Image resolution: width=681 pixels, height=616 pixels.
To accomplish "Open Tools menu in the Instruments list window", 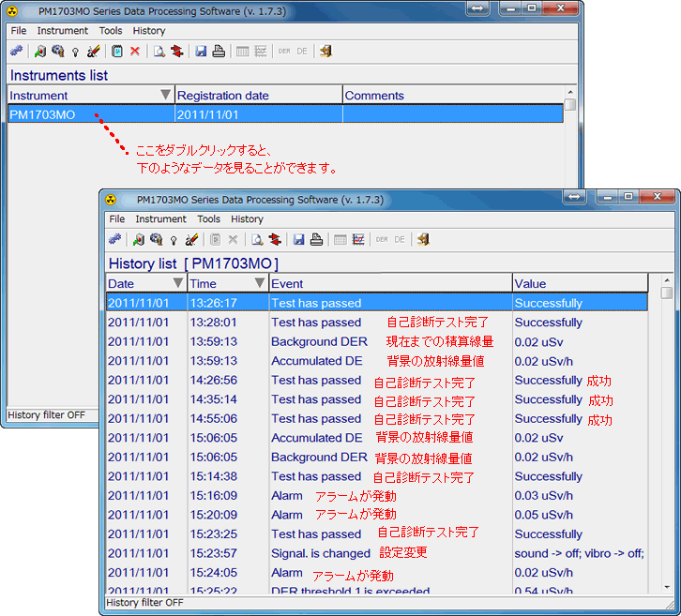I will coord(111,30).
